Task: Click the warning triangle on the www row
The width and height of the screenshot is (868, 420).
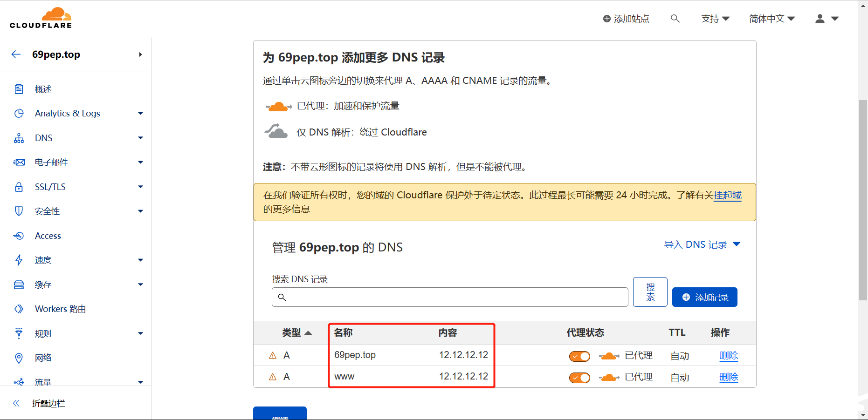Action: (x=273, y=377)
